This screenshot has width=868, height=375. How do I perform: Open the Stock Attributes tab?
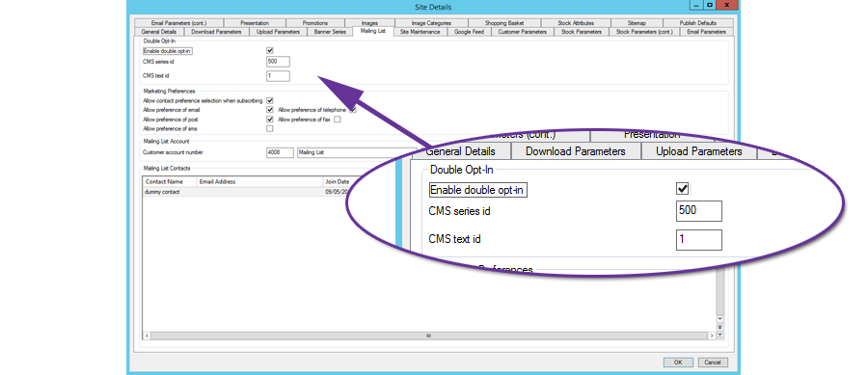click(x=576, y=23)
